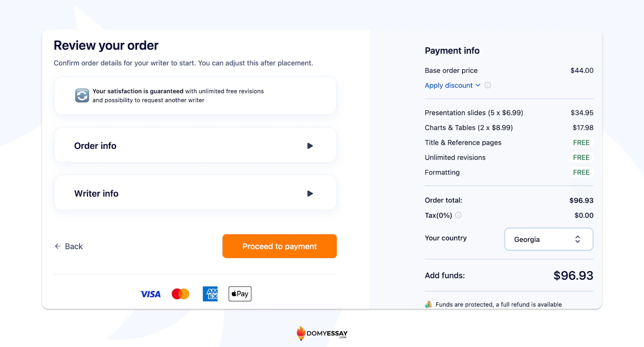Screen dimensions: 644x347
Task: Select the Mastercard payment icon
Action: click(x=180, y=294)
